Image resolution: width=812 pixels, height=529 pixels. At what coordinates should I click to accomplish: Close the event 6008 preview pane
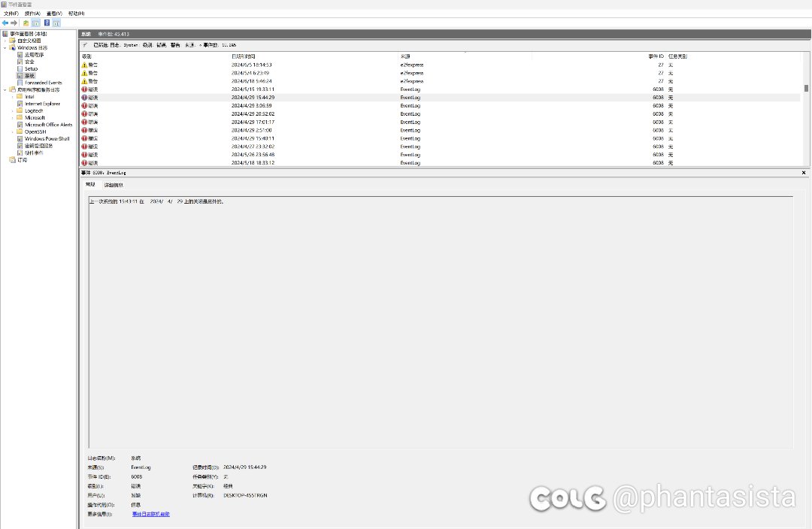click(804, 172)
